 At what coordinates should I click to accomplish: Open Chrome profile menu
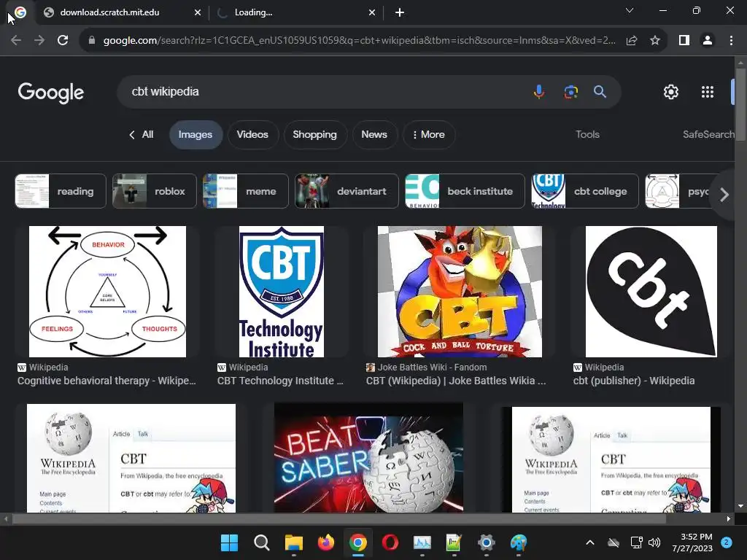tap(708, 41)
